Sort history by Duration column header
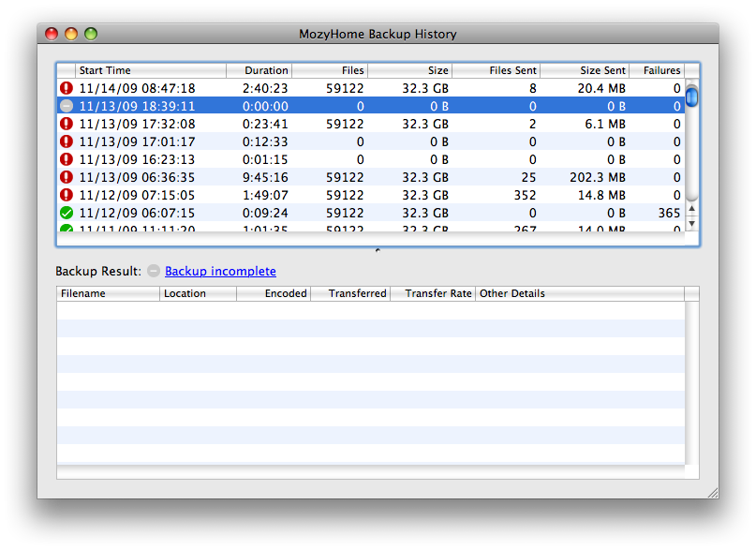 (259, 70)
